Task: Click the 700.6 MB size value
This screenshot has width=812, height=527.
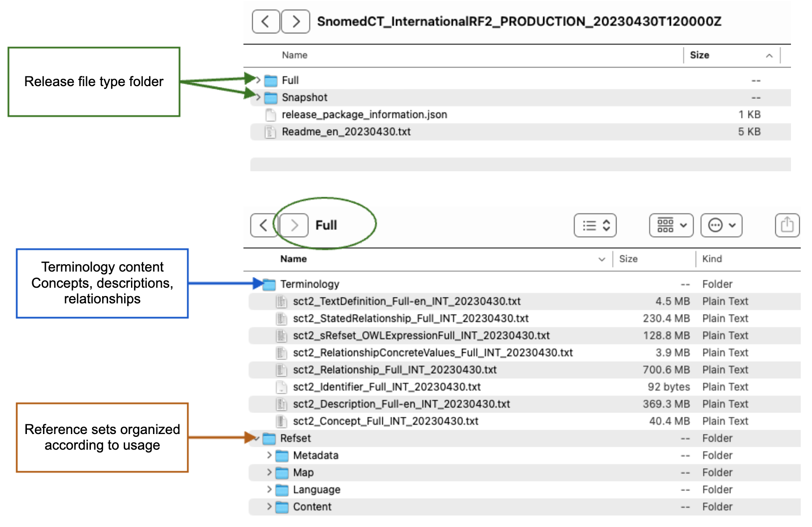Action: 666,370
